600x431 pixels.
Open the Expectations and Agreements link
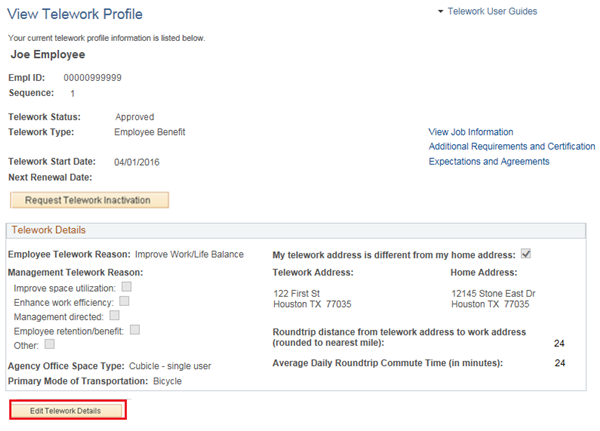coord(488,162)
